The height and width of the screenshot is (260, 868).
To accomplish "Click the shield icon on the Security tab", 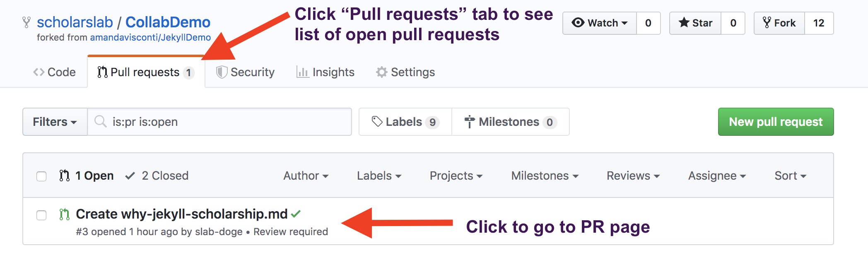I will pyautogui.click(x=222, y=72).
